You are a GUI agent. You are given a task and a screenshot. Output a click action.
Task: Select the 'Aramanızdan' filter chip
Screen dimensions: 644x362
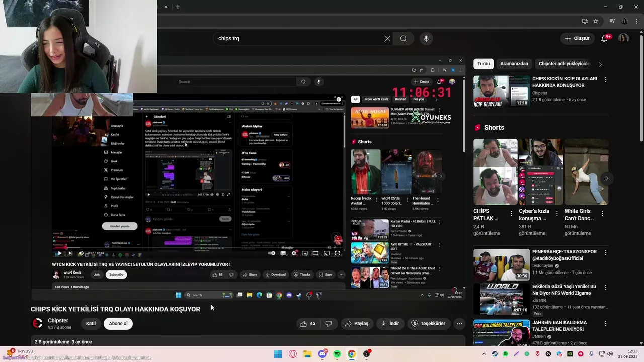(514, 64)
